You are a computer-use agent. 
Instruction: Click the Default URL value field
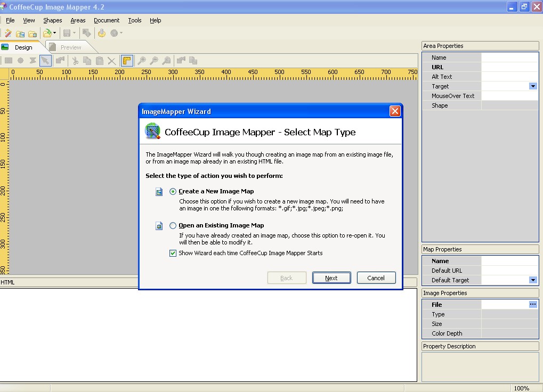pos(510,271)
